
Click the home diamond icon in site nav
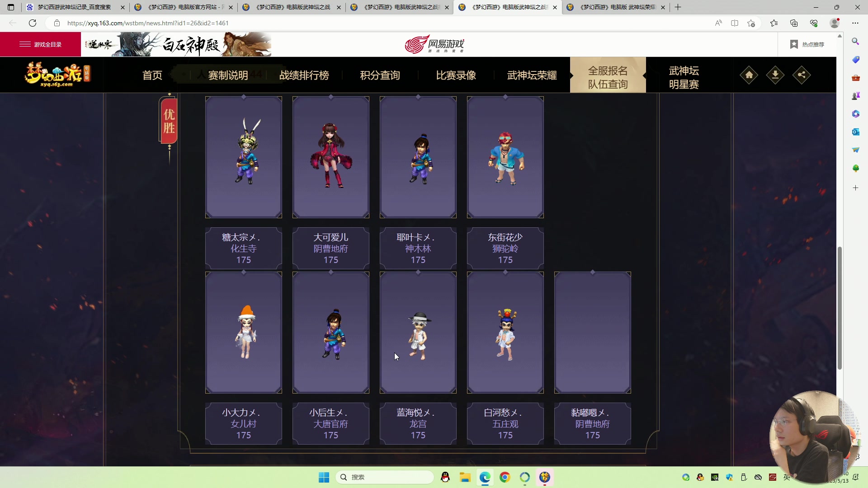click(749, 75)
